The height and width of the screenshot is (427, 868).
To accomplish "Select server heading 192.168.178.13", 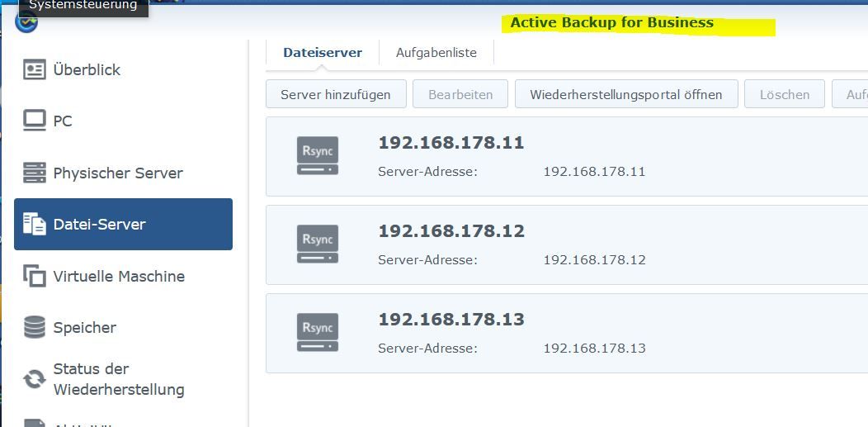I will [x=451, y=320].
